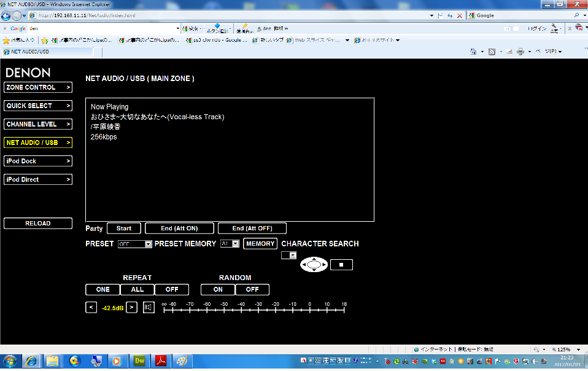
Task: Lower the volume with the < button
Action: tap(91, 308)
